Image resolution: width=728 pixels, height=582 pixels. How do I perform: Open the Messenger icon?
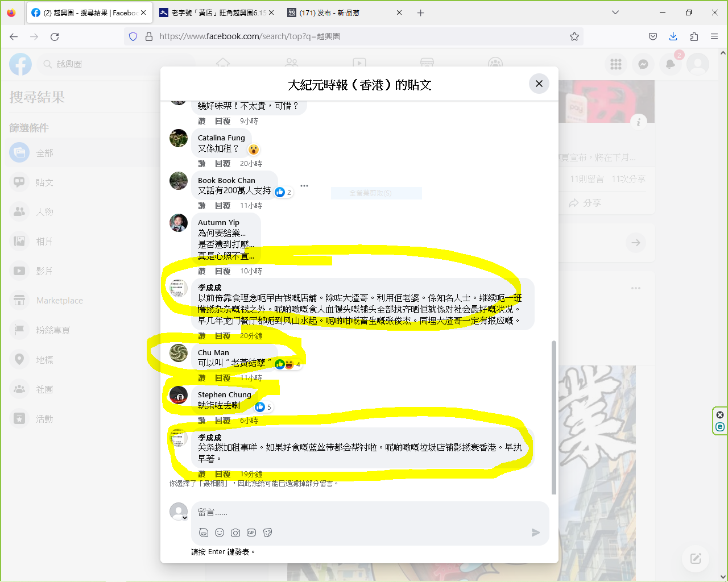click(x=643, y=64)
